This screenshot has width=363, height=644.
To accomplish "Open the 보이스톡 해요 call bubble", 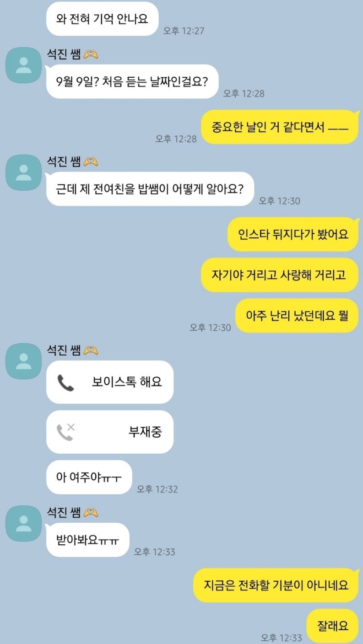I will click(x=110, y=382).
